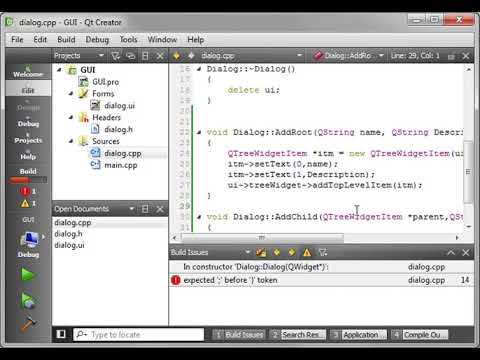
Task: Collapse the Headers folder
Action: (x=71, y=117)
